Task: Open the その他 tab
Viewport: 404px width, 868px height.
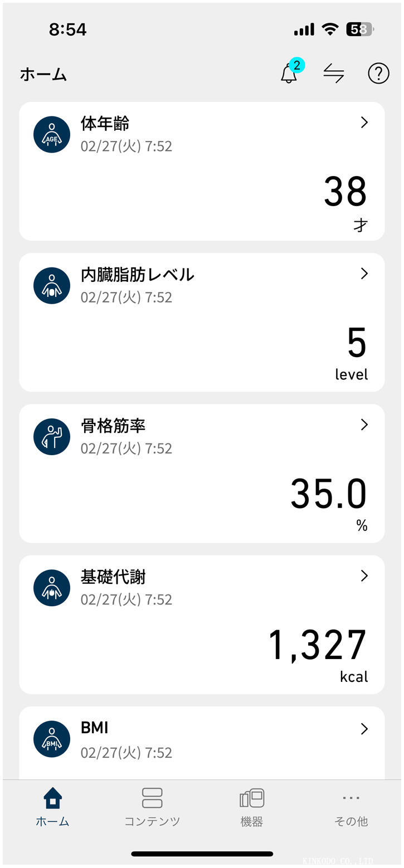Action: (x=351, y=807)
